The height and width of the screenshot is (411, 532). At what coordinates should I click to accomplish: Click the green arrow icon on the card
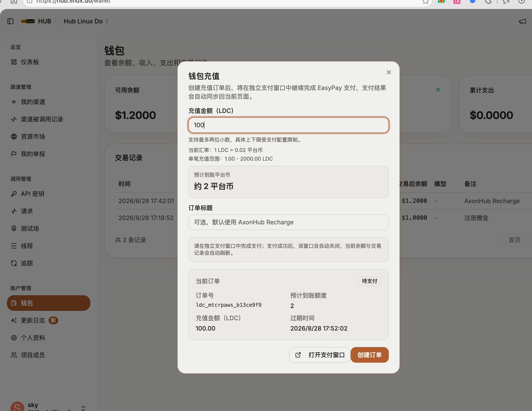pos(437,90)
